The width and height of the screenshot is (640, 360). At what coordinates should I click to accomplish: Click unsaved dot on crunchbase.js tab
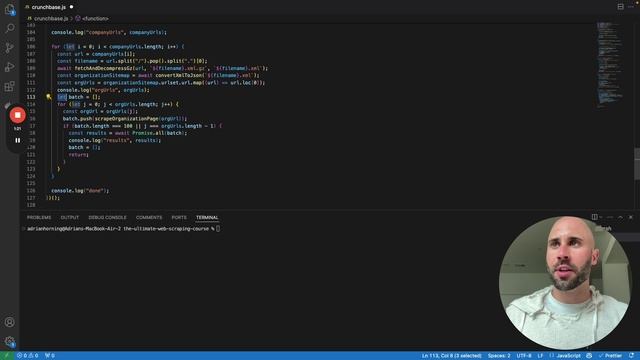(71, 7)
